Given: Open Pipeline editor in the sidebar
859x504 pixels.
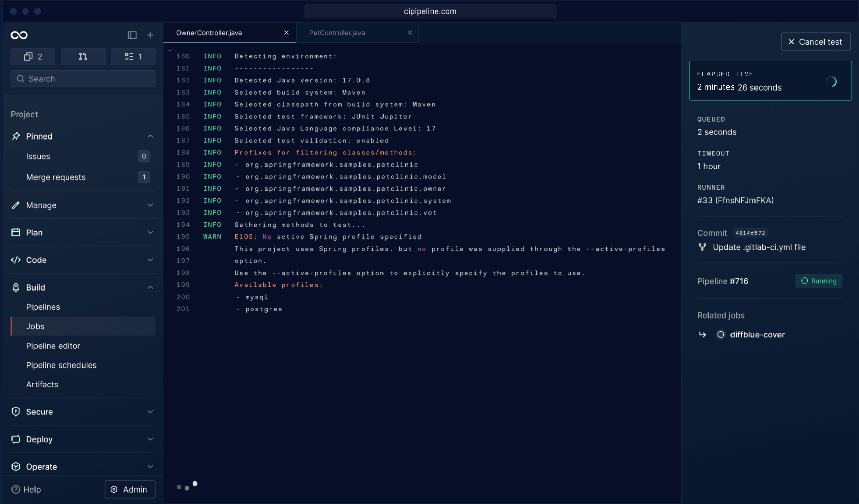Looking at the screenshot, I should coord(53,345).
